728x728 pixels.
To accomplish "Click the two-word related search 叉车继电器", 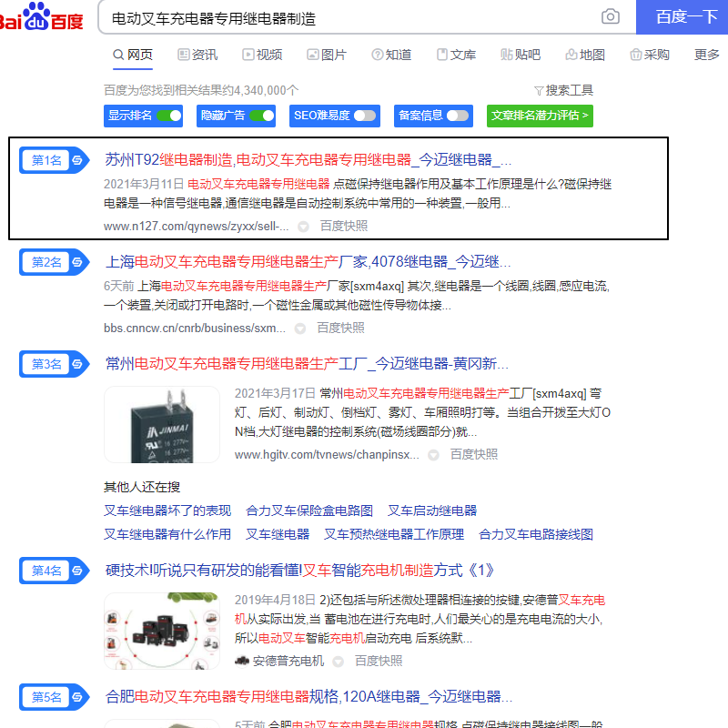I will coord(278,534).
